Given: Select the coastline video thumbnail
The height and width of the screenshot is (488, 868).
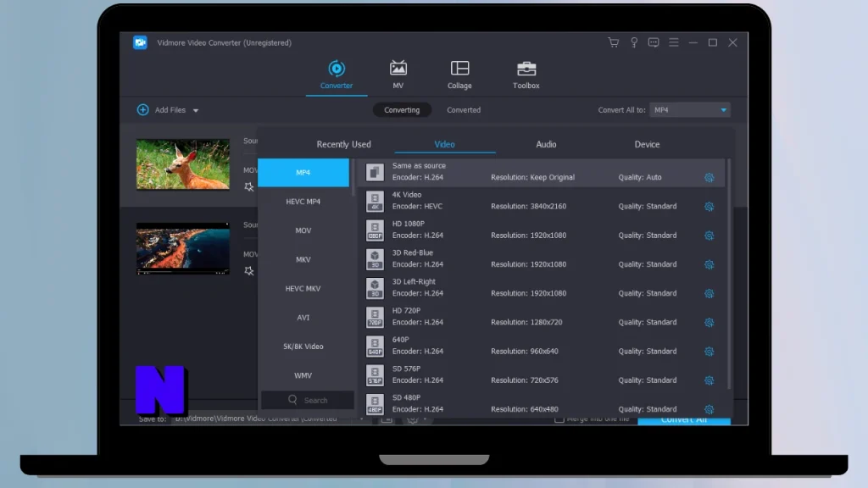Looking at the screenshot, I should (183, 248).
